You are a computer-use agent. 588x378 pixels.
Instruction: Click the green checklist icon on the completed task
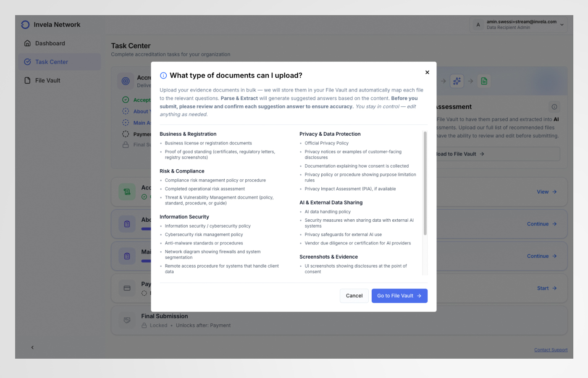pos(127,192)
